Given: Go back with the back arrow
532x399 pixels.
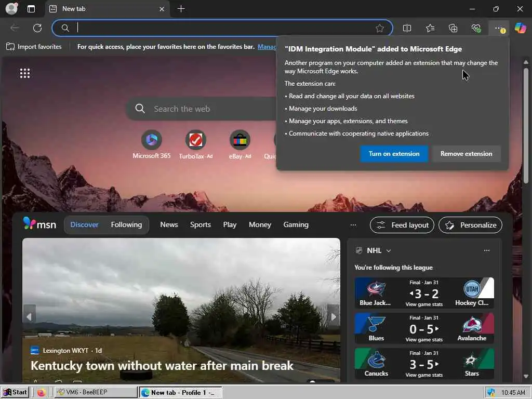Looking at the screenshot, I should coord(15,28).
